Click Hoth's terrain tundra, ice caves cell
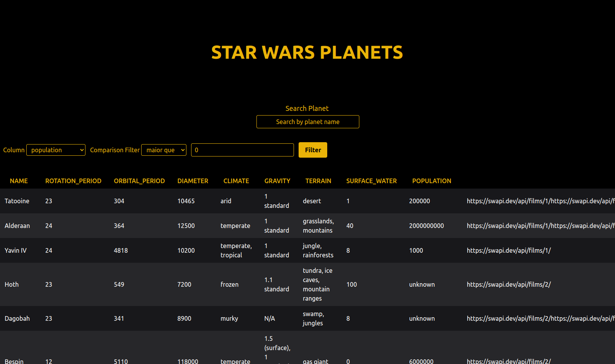The height and width of the screenshot is (364, 615). pyautogui.click(x=318, y=284)
